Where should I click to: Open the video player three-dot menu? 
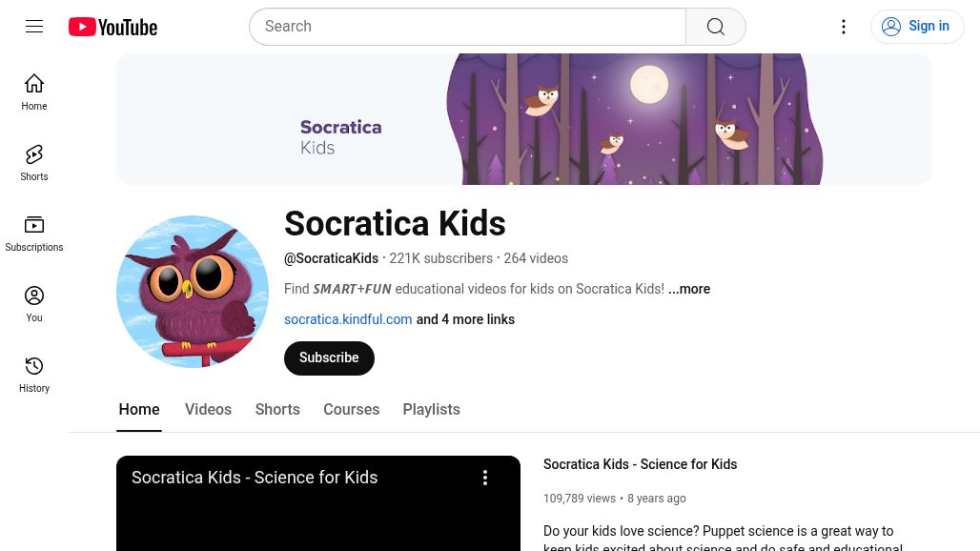485,478
